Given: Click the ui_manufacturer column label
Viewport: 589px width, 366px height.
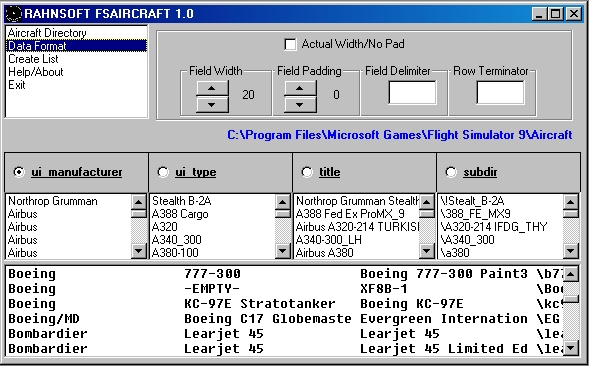Looking at the screenshot, I should click(77, 172).
